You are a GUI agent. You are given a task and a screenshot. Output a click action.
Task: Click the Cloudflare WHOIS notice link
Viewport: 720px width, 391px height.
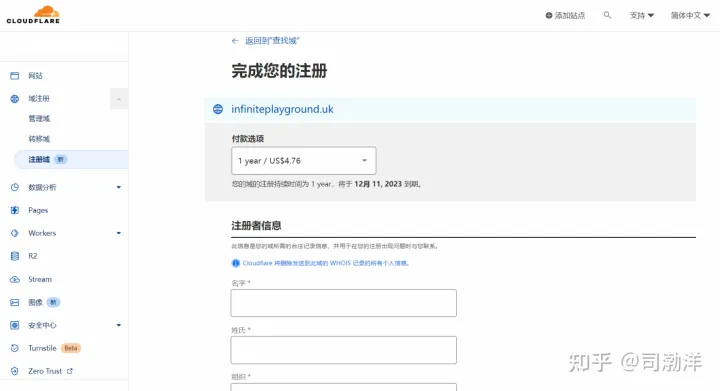(x=326, y=263)
